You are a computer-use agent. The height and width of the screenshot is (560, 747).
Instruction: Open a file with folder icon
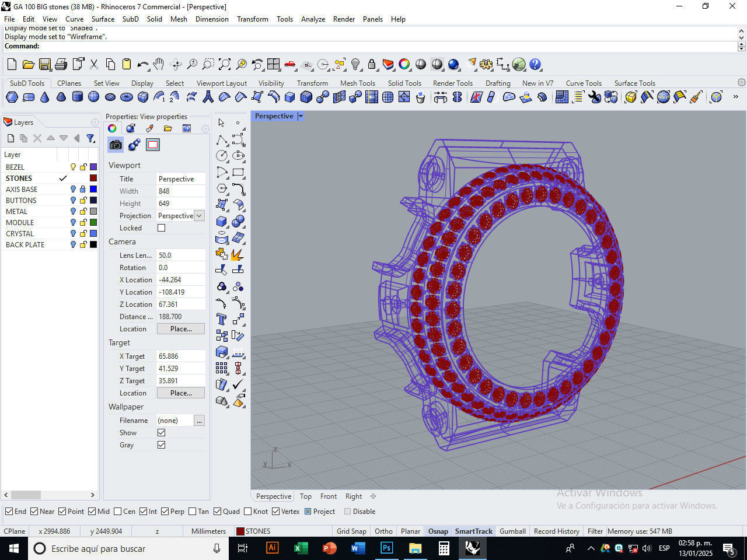coord(28,64)
